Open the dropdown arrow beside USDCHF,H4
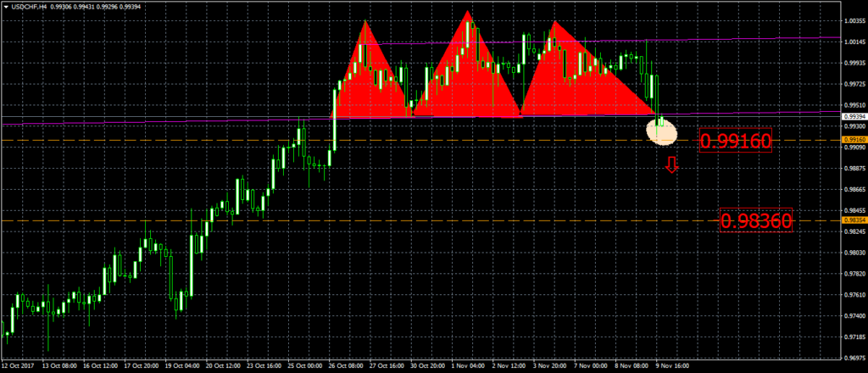Image resolution: width=868 pixels, height=373 pixels. click(x=5, y=5)
